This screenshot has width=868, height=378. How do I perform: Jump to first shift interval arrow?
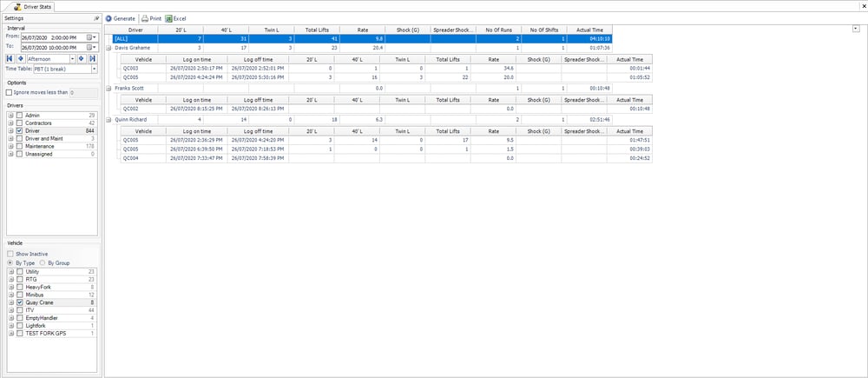tap(10, 58)
